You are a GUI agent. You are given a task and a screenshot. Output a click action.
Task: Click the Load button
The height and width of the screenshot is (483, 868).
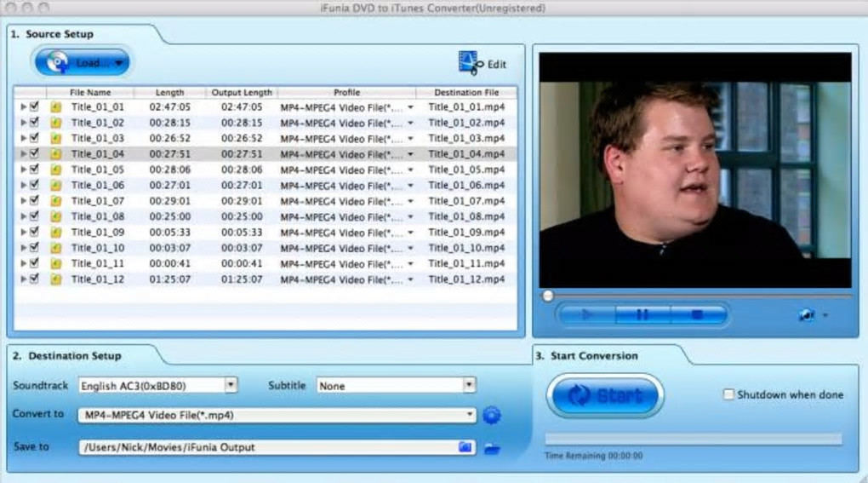point(83,62)
